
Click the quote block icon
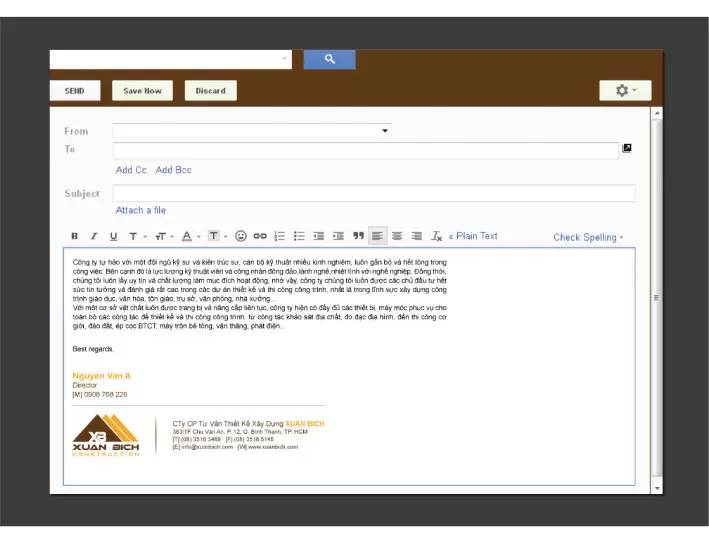click(358, 237)
